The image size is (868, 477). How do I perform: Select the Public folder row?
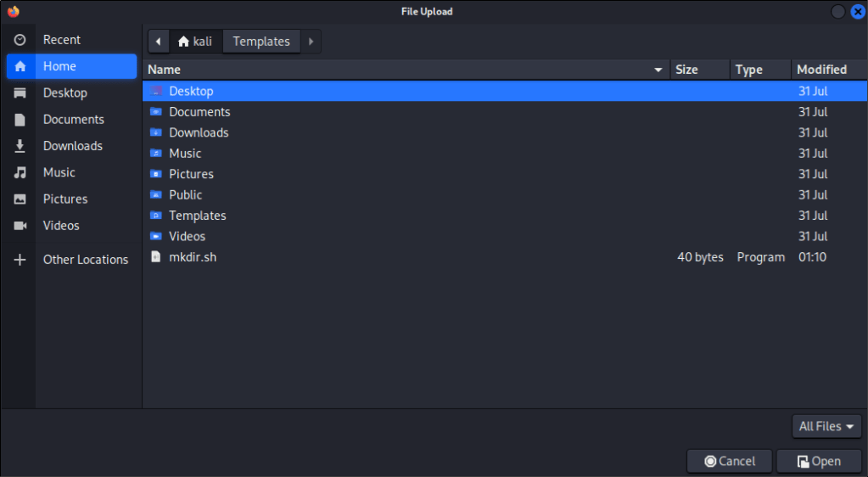click(x=186, y=194)
